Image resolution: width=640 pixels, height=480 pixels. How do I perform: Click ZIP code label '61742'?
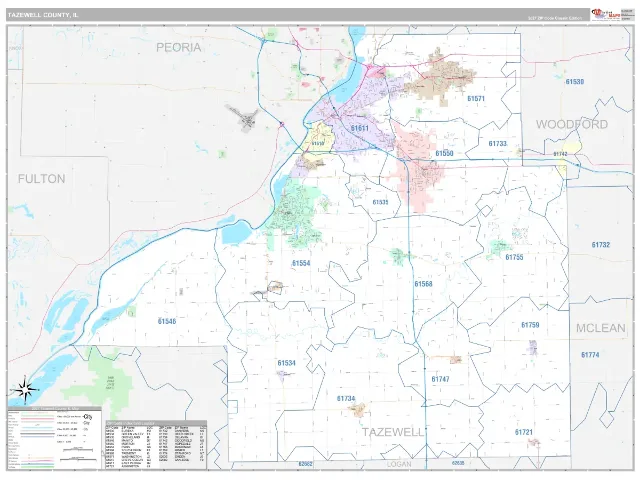[560, 154]
